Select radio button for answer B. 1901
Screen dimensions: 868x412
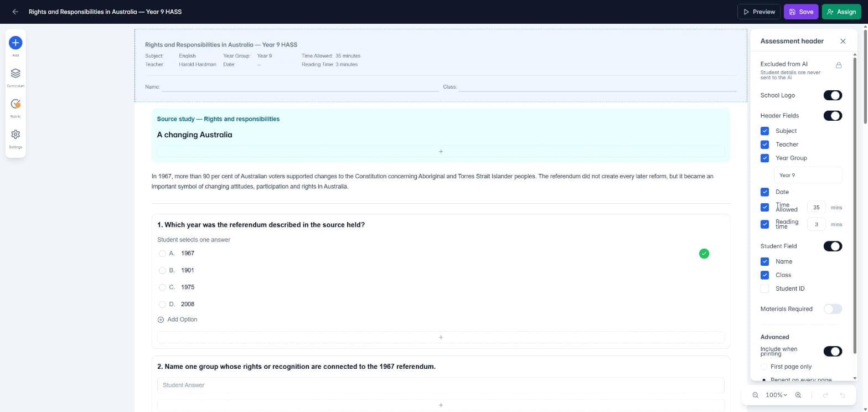pos(162,271)
